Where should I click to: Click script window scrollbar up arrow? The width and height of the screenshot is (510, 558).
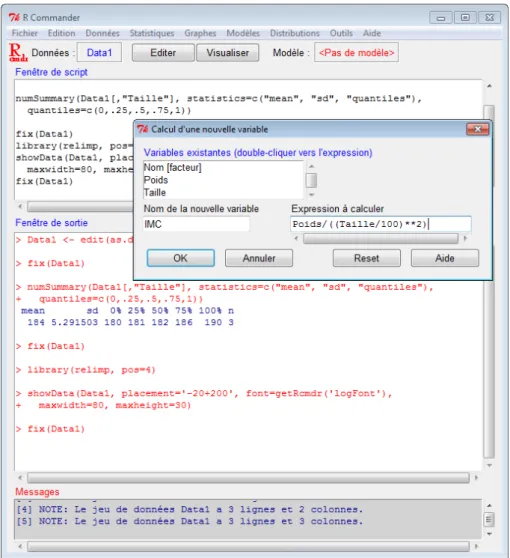point(489,86)
